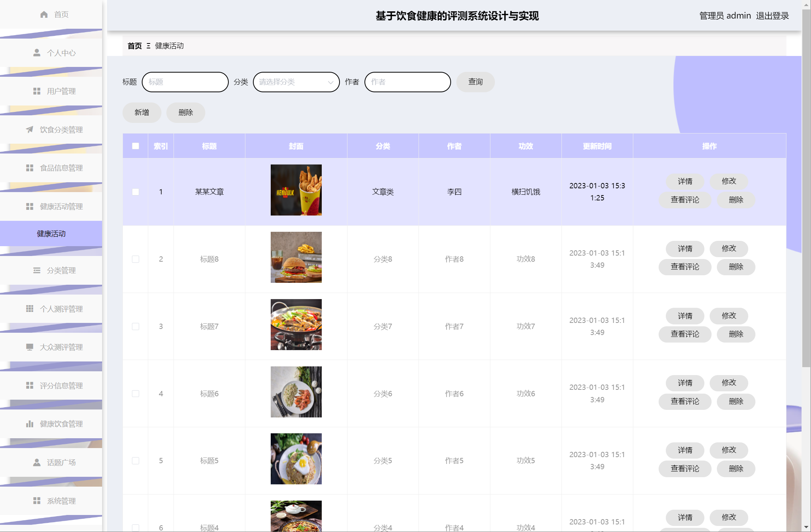This screenshot has height=532, width=811.
Task: Click the page vertical scrollbar
Action: pyautogui.click(x=806, y=189)
